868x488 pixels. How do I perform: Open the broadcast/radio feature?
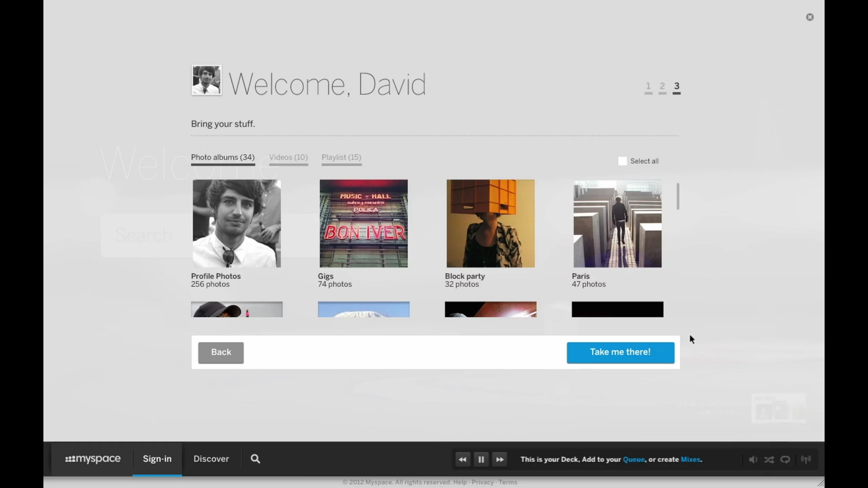(x=806, y=459)
